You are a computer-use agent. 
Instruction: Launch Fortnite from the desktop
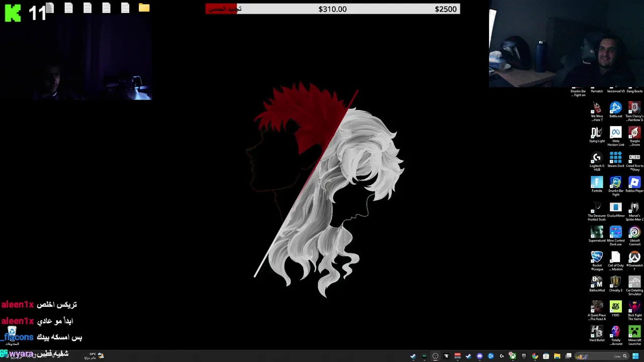pyautogui.click(x=597, y=185)
